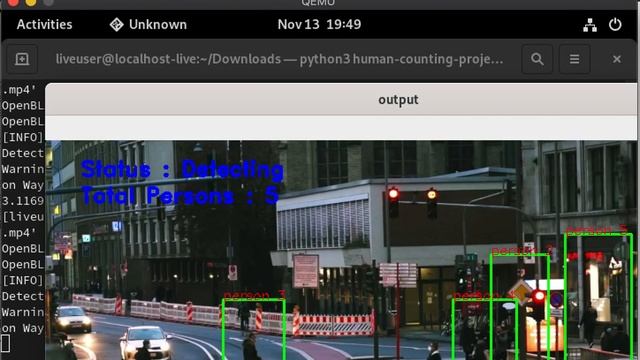Screen dimensions: 640x360
Task: Open the wired network status icon
Action: pos(589,25)
